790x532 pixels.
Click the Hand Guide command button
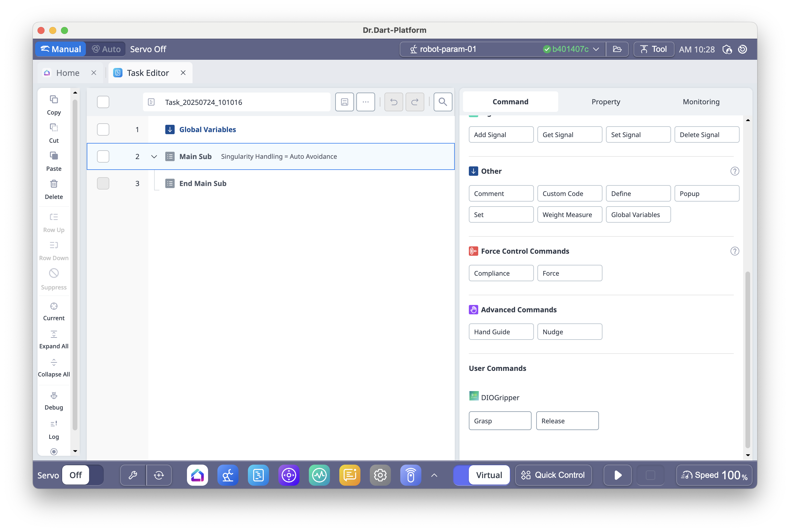pos(501,332)
